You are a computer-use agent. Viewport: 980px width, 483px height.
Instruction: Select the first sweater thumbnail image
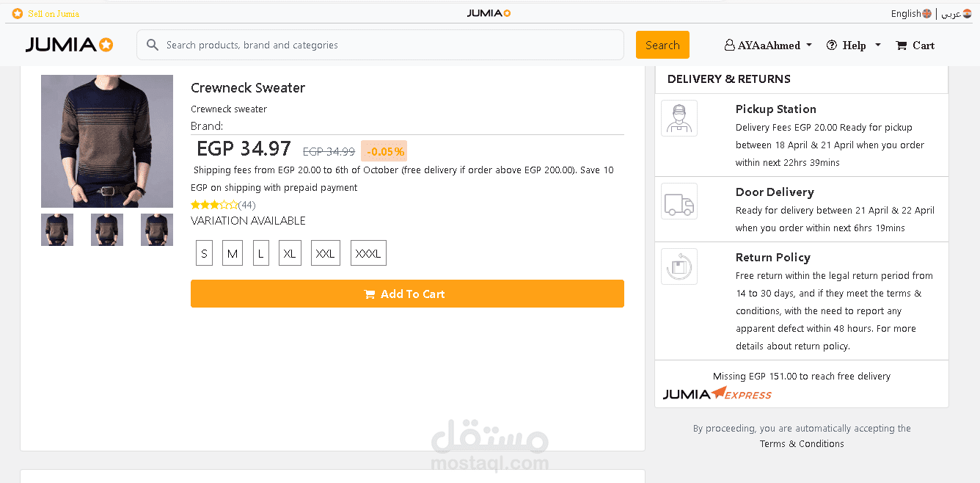click(57, 230)
